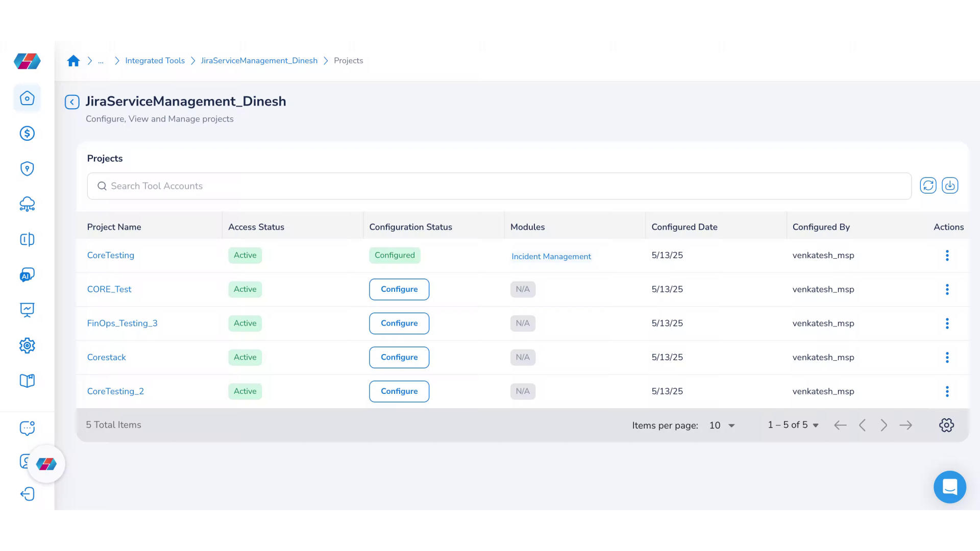Click the Access Status column header

click(x=256, y=227)
